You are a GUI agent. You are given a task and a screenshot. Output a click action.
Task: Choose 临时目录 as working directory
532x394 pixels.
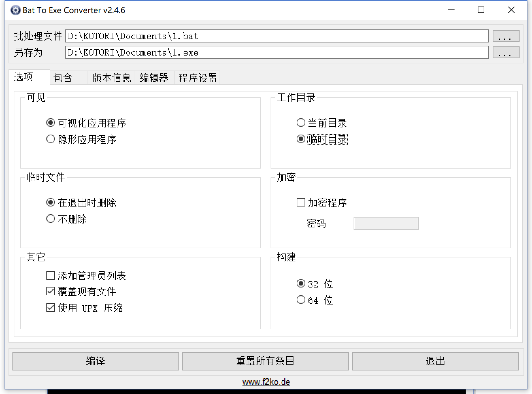322,139
